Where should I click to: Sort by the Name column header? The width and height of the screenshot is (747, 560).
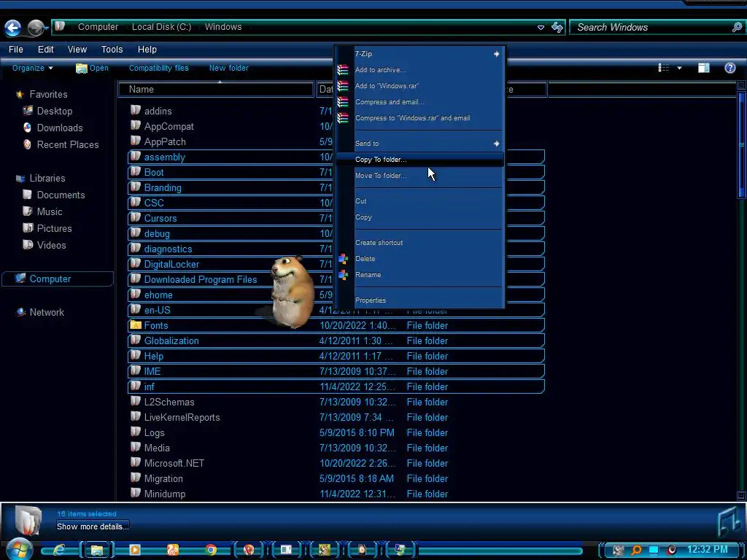pyautogui.click(x=216, y=90)
